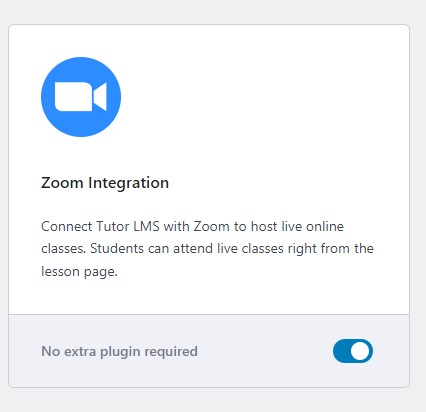Click the gray footer bar of card
426x412 pixels.
click(209, 351)
